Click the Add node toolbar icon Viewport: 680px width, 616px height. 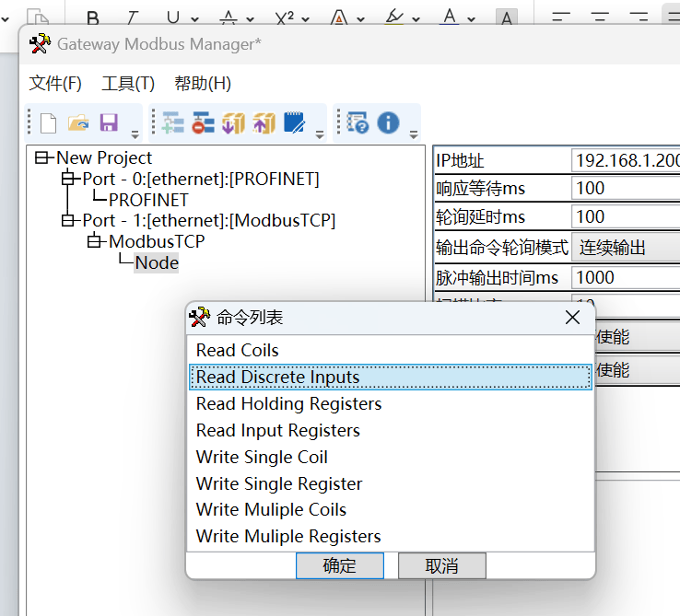[x=173, y=122]
